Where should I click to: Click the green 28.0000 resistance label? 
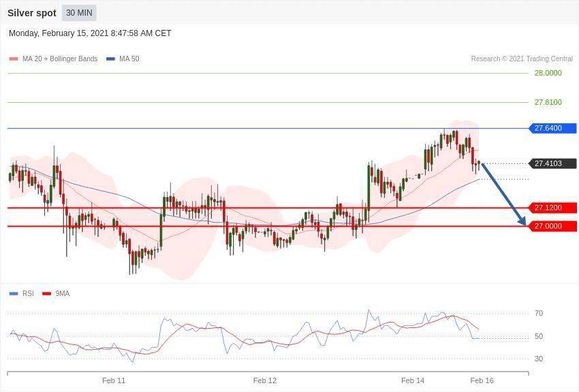(548, 73)
